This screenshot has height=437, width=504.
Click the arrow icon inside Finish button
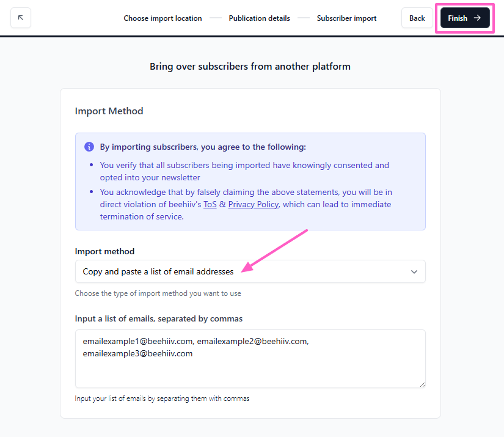pyautogui.click(x=477, y=18)
